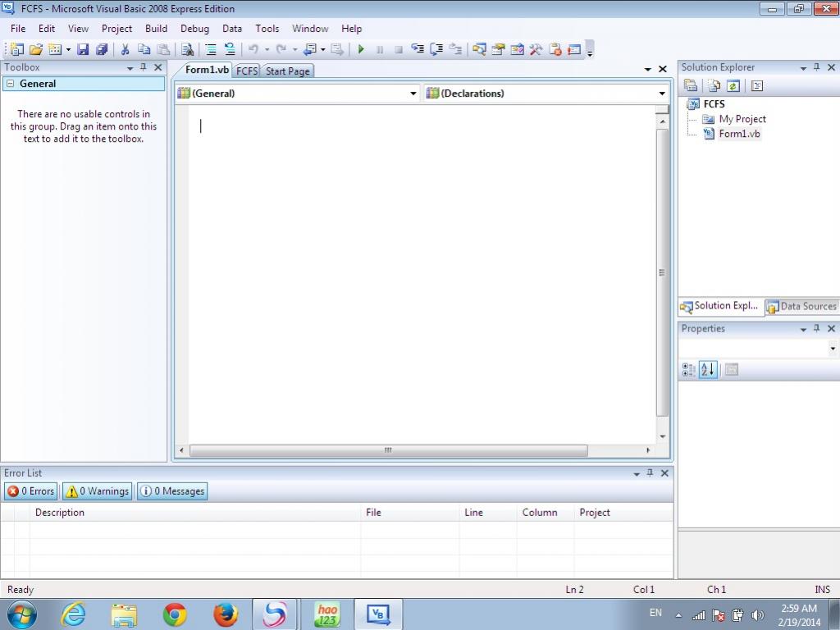This screenshot has height=630, width=840.
Task: Select My Project in Solution Explorer
Action: click(x=742, y=119)
